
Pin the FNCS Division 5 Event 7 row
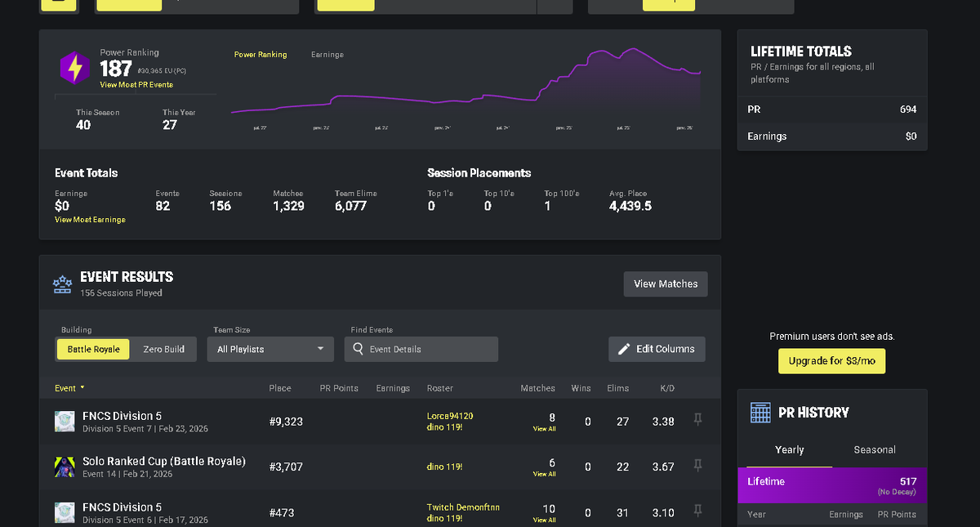tap(697, 420)
